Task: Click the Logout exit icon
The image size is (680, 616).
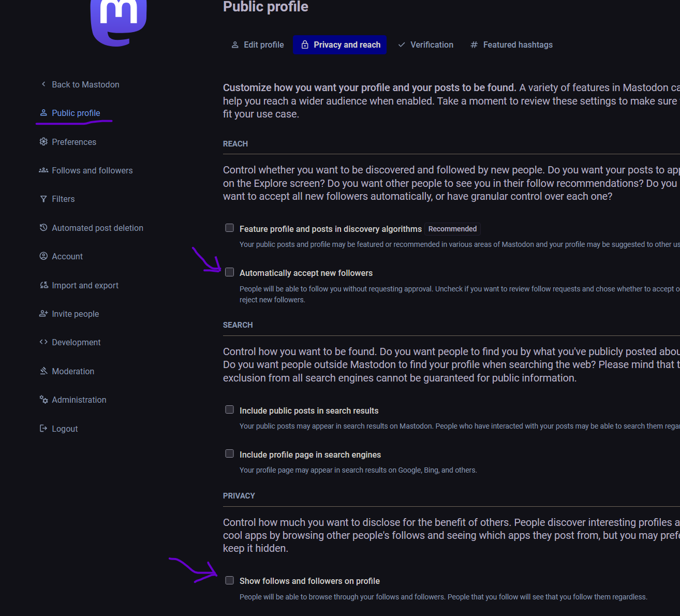Action: (43, 429)
